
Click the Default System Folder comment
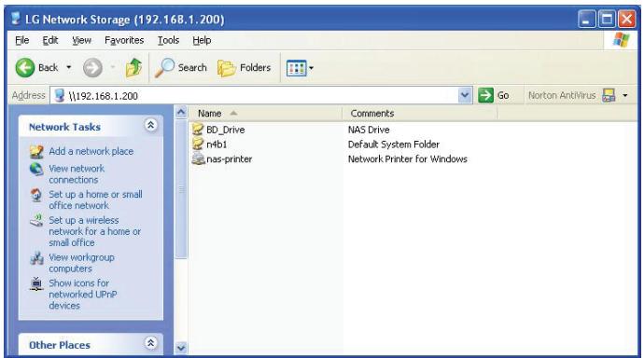point(394,145)
